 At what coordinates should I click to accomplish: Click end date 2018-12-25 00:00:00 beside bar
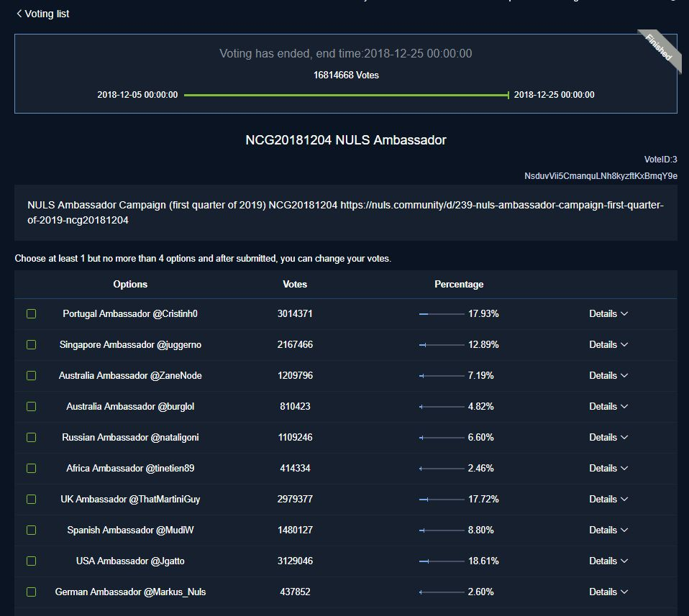[x=554, y=95]
